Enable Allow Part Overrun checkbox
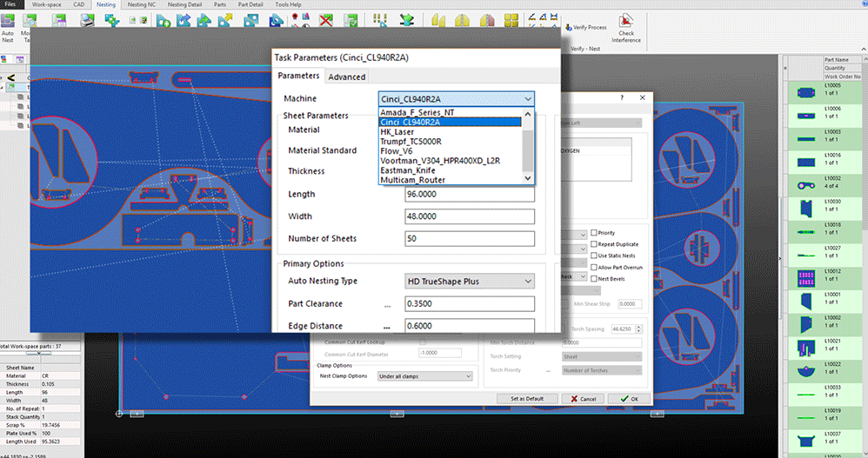This screenshot has width=868, height=458. click(x=593, y=267)
